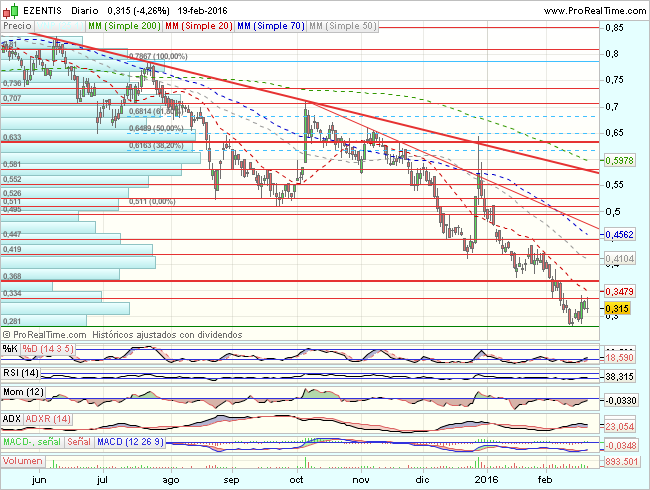650x490 pixels.
Task: Click the EZENTIS ticker name
Action: pyautogui.click(x=42, y=11)
